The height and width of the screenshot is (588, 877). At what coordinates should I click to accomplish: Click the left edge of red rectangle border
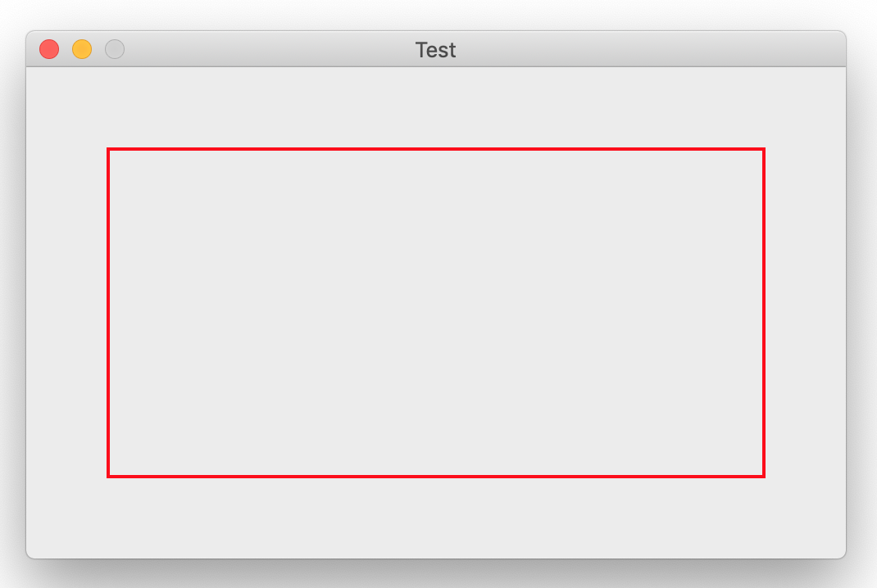[108, 312]
